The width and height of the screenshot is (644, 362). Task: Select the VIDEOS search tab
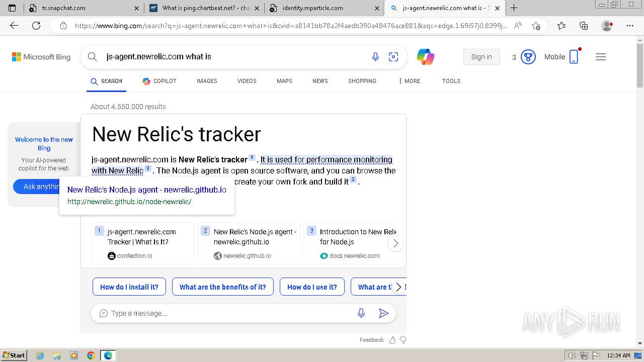pos(247,81)
